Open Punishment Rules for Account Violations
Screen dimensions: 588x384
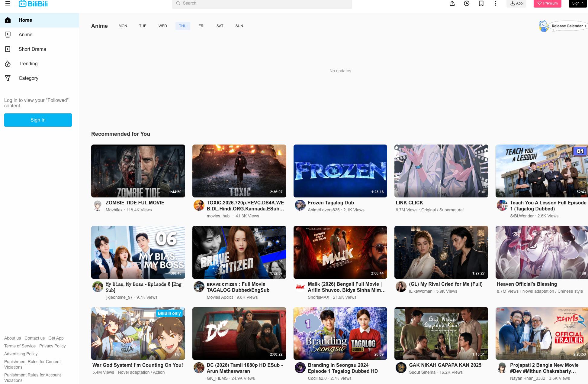tap(32, 378)
